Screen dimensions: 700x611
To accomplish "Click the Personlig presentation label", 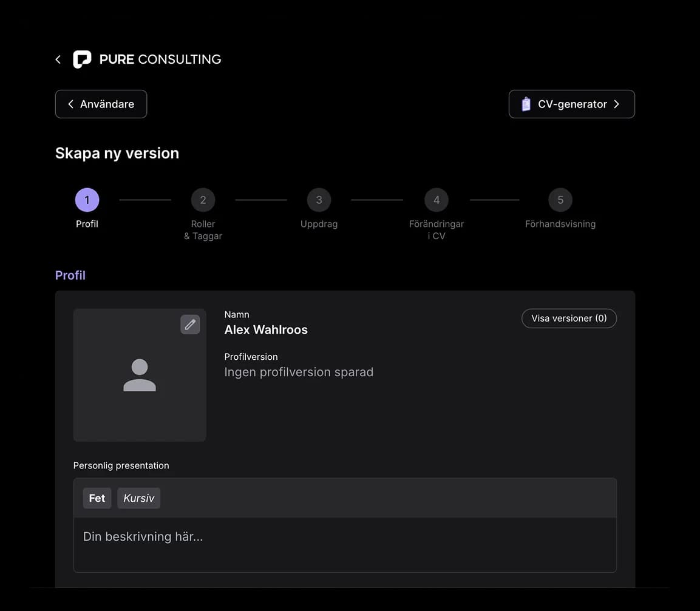I will [121, 465].
